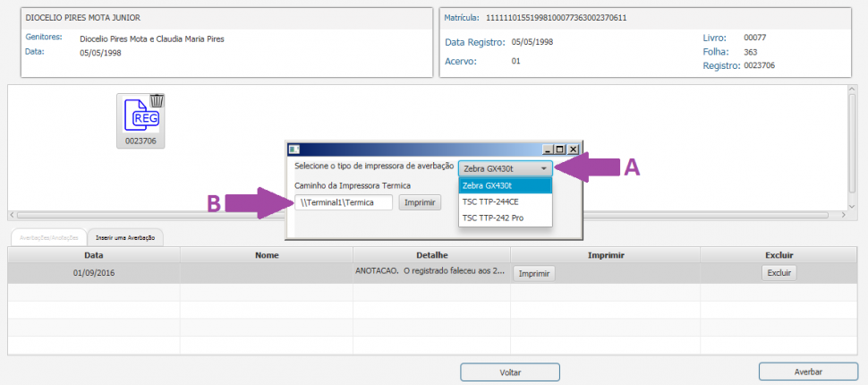
Task: Click the Voltar button
Action: [x=510, y=372]
